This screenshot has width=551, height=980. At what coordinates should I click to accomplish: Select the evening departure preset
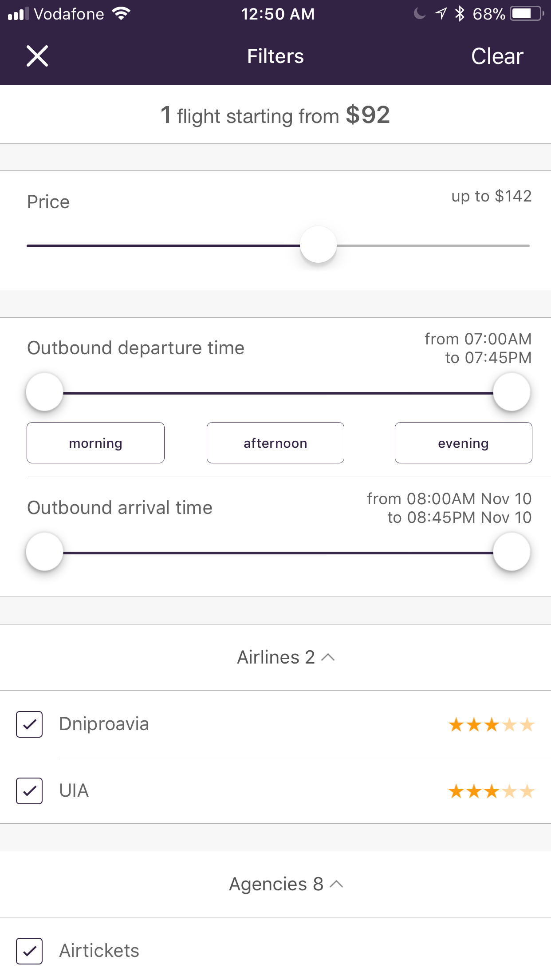(x=464, y=443)
